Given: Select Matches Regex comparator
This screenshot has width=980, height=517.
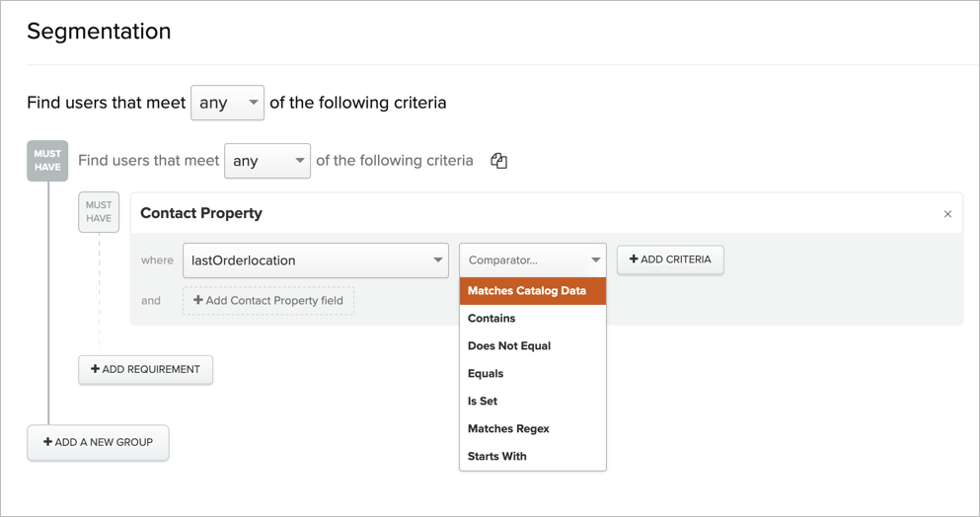Looking at the screenshot, I should point(508,429).
